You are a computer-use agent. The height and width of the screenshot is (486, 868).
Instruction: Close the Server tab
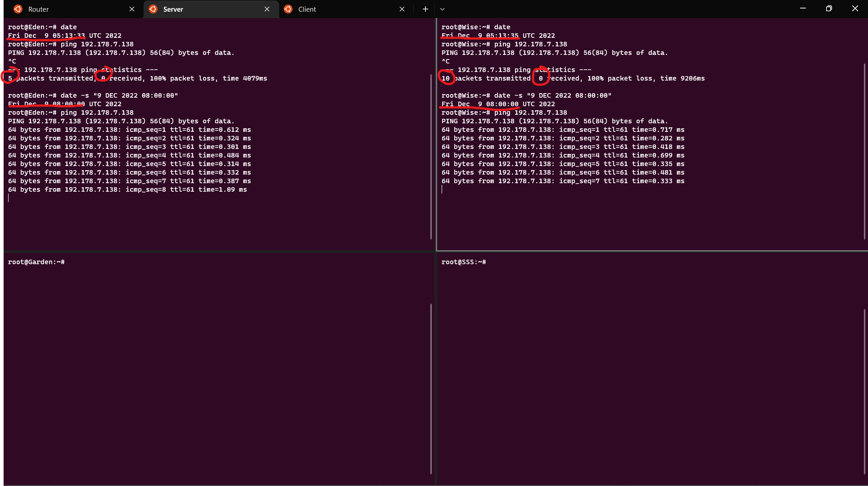click(x=267, y=9)
